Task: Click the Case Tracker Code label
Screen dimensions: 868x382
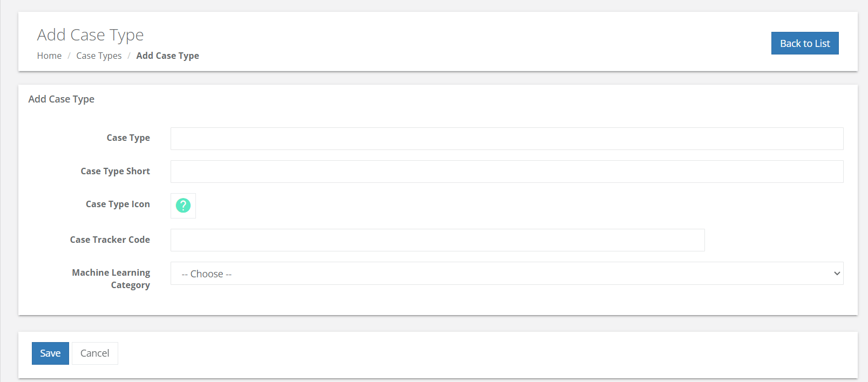Action: [110, 240]
